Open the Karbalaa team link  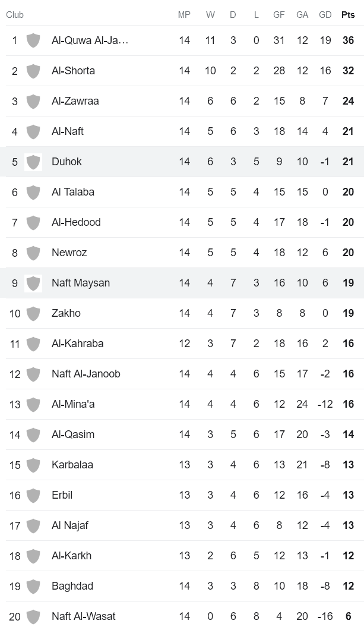(x=72, y=465)
